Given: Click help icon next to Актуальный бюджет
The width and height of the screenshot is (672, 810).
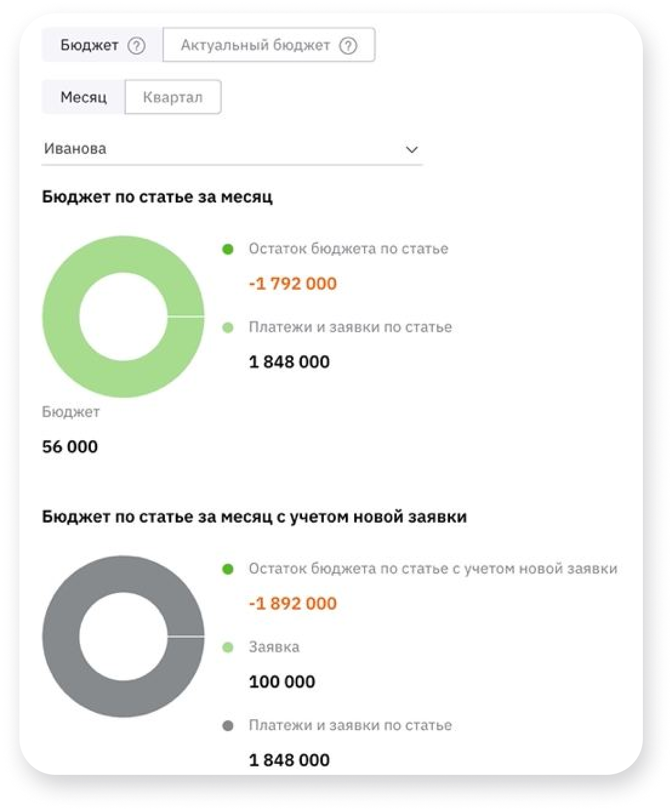Looking at the screenshot, I should coord(348,45).
